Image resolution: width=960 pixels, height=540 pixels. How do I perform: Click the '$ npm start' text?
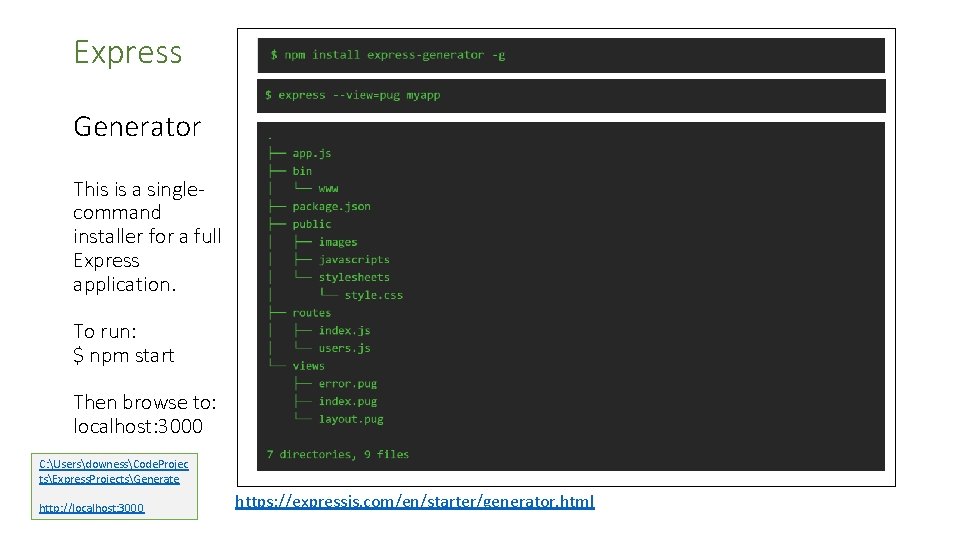[x=124, y=355]
